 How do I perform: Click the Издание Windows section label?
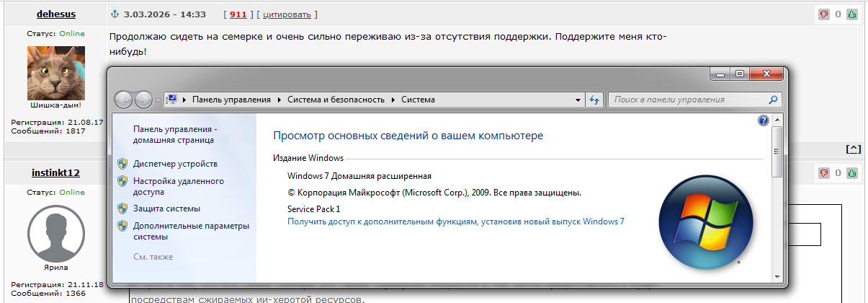[308, 158]
